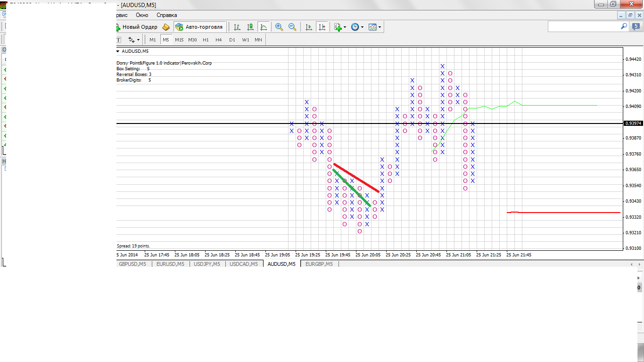Expand the periods clock dropdown arrow
Viewport: 644px width, 362px height.
tap(362, 27)
